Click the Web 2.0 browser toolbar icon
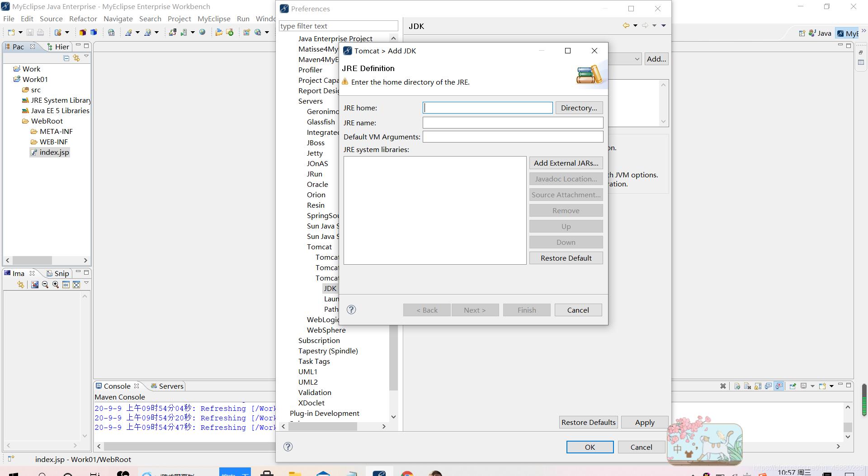 click(111, 32)
